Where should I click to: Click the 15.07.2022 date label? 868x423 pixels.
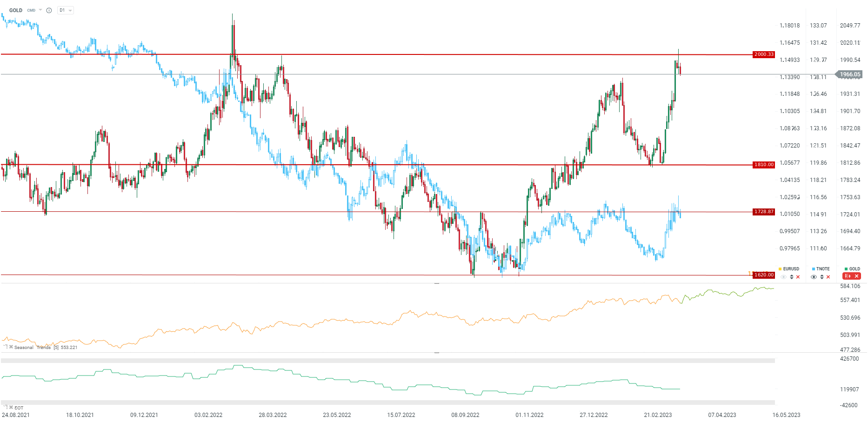tap(401, 415)
